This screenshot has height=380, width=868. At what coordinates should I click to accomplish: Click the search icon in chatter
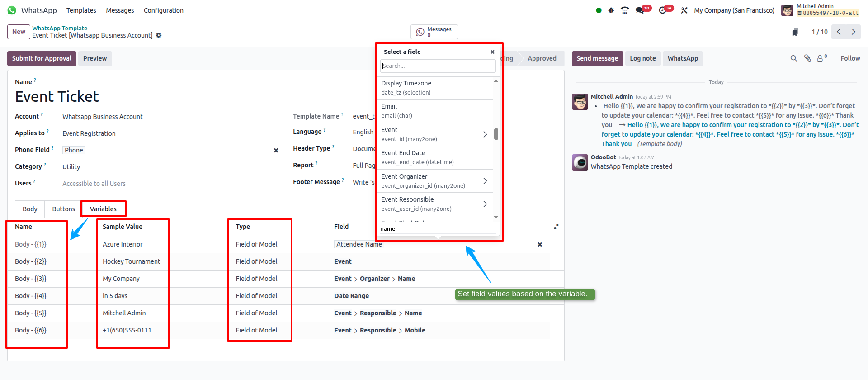[793, 58]
